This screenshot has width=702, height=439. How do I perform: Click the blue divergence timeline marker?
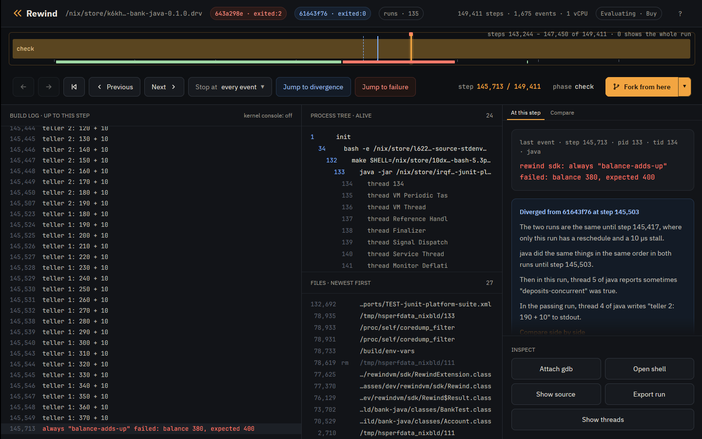point(377,48)
